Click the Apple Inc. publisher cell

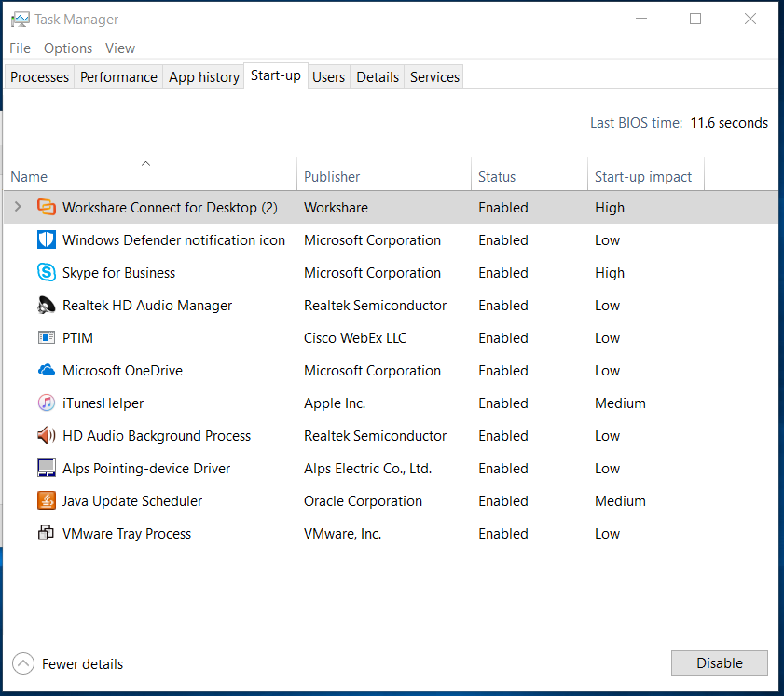coord(335,403)
